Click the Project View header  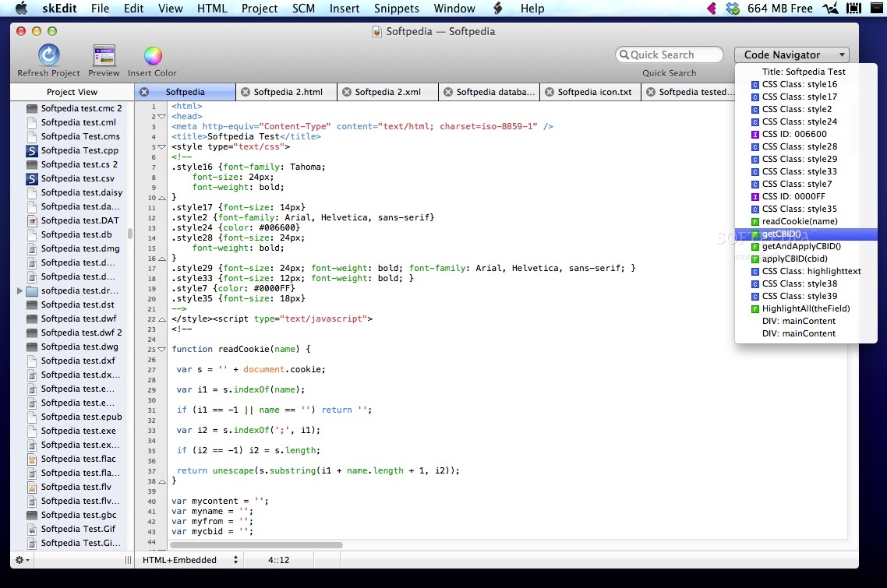pos(72,92)
